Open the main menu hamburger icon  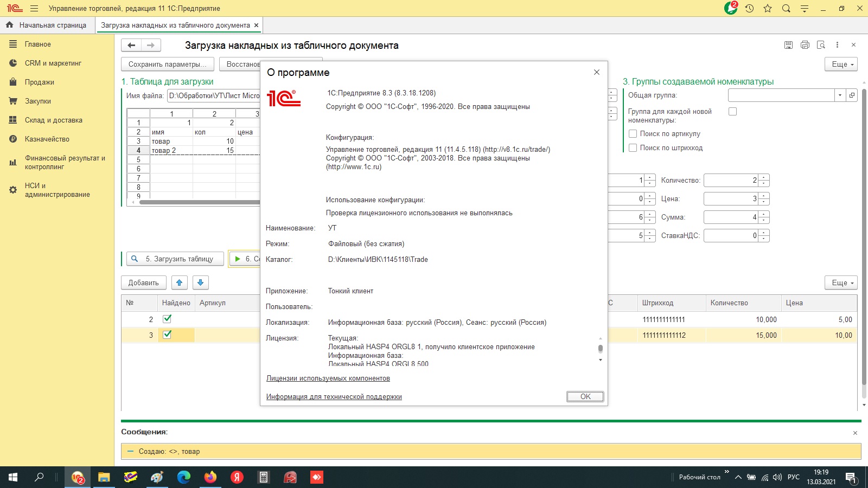click(x=34, y=8)
